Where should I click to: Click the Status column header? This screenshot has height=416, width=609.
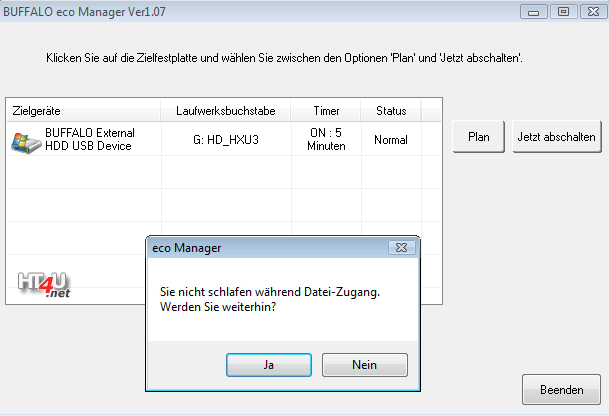pos(391,111)
